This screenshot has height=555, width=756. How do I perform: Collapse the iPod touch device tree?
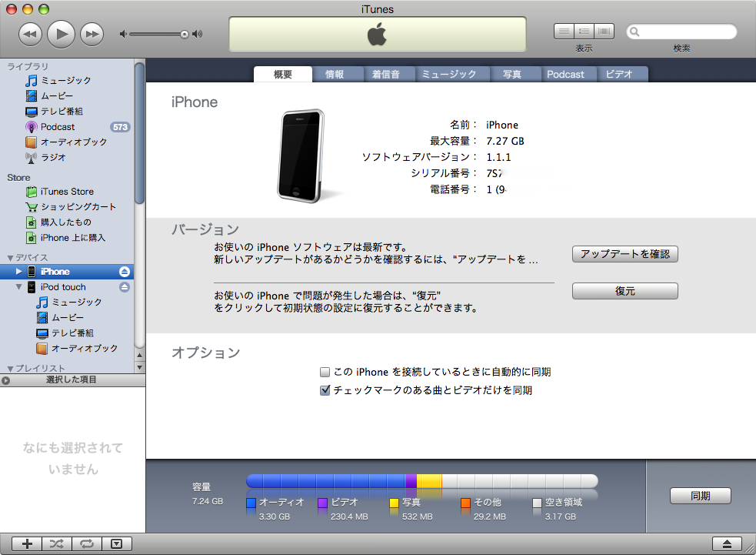click(x=19, y=287)
